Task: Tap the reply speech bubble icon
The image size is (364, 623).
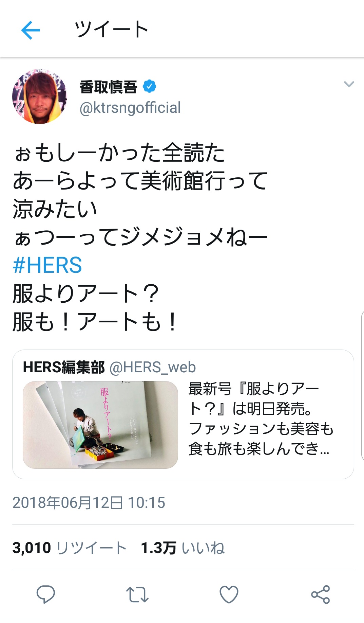Action: pyautogui.click(x=46, y=594)
